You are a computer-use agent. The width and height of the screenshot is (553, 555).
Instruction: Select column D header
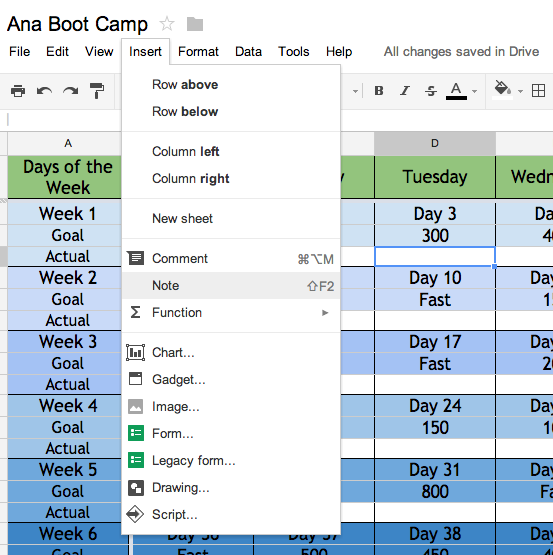tap(435, 143)
